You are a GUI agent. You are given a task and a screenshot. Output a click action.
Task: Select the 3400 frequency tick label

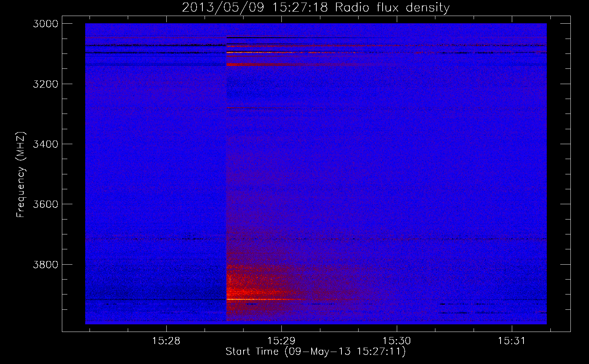pos(46,144)
